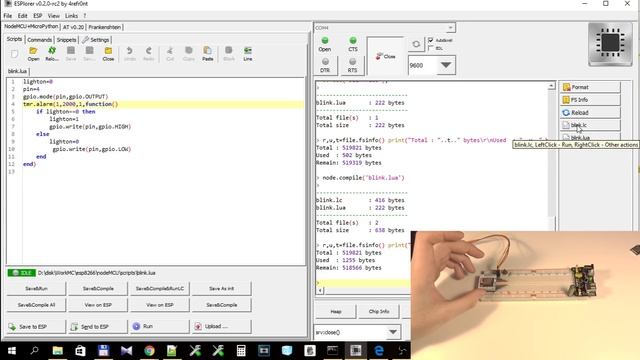Screen dimensions: 640x360
Task: Switch to the Snippets tab
Action: pos(66,40)
